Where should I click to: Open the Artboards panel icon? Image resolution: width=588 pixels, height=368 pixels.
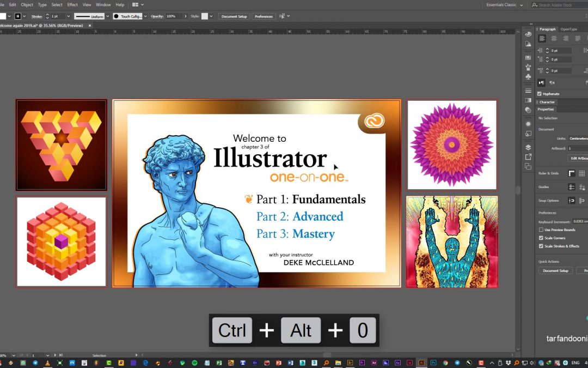pyautogui.click(x=528, y=166)
